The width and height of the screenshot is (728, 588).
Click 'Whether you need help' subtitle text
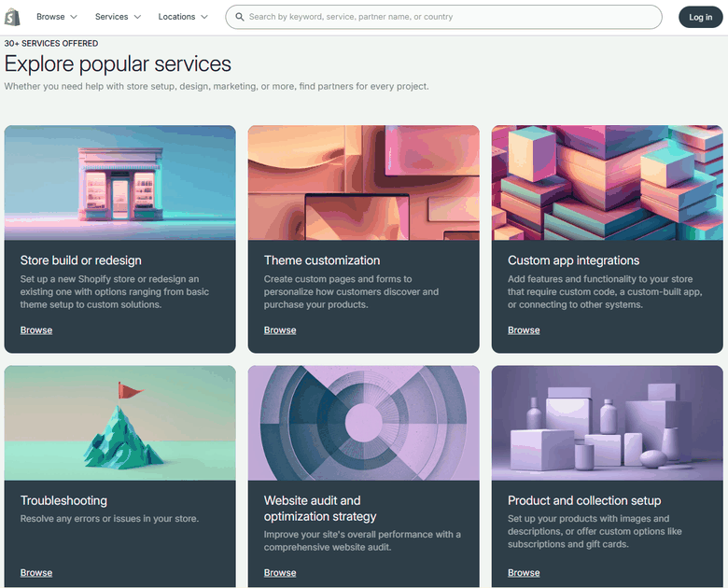pos(217,87)
